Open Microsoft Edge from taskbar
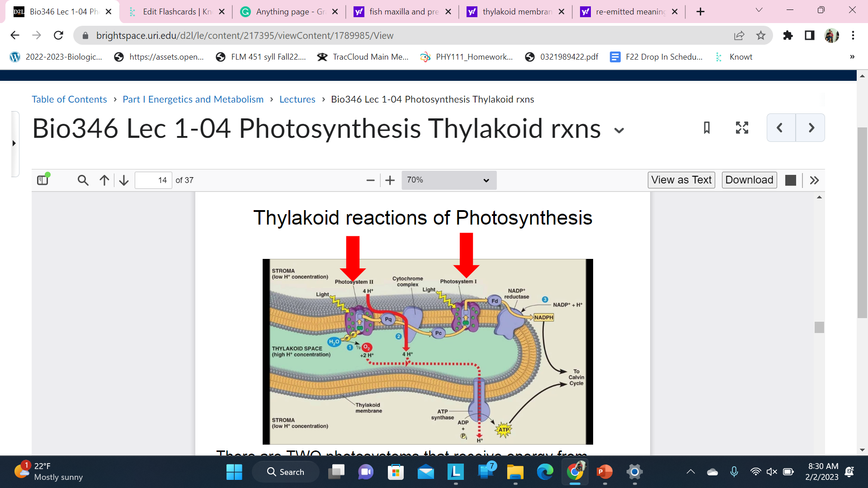 (x=545, y=472)
